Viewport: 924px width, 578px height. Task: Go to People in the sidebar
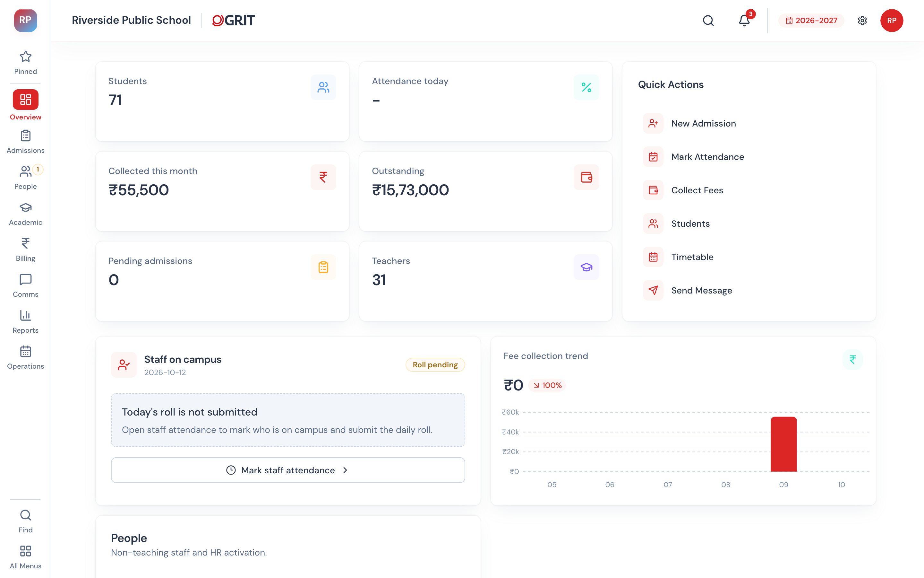(26, 178)
